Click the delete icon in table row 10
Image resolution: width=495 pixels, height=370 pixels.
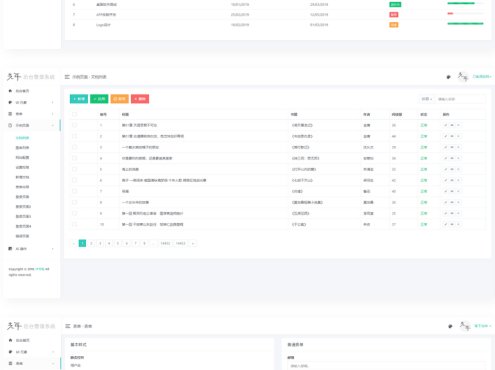click(x=458, y=224)
